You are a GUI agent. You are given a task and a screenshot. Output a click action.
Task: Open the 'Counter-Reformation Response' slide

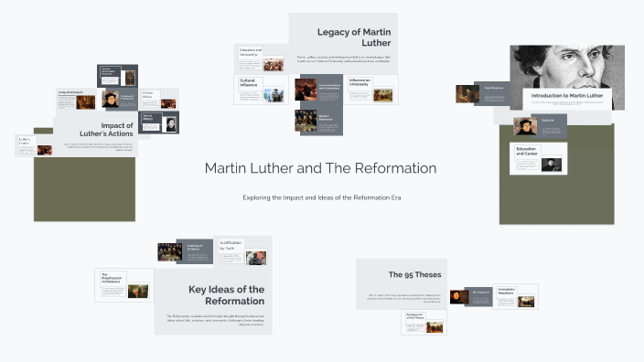(117, 76)
